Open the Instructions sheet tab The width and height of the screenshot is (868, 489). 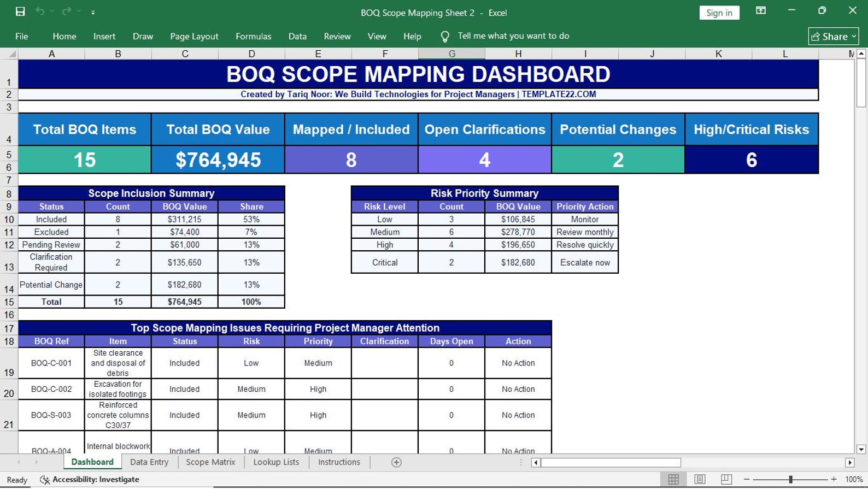pos(339,462)
